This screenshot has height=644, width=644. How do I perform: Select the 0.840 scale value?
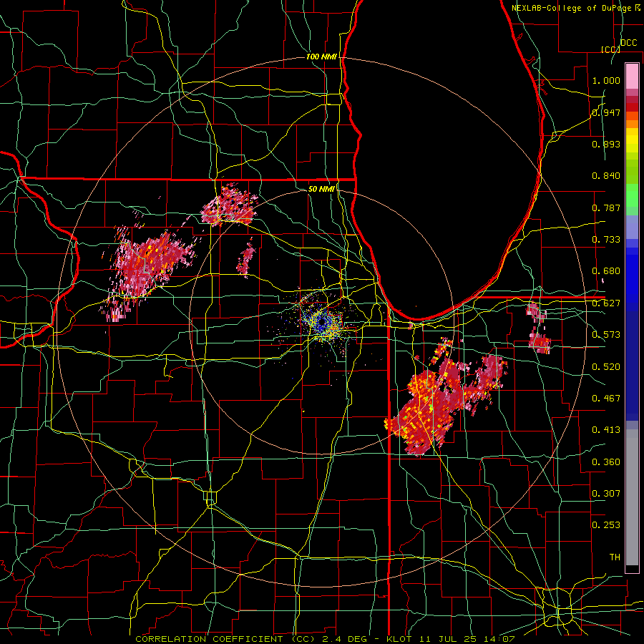click(606, 176)
